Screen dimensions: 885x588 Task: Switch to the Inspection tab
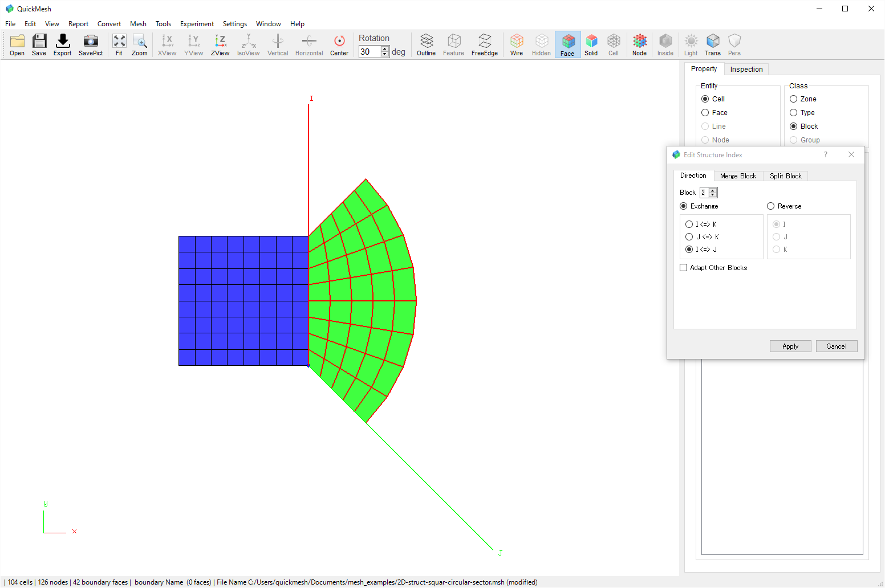pyautogui.click(x=746, y=70)
